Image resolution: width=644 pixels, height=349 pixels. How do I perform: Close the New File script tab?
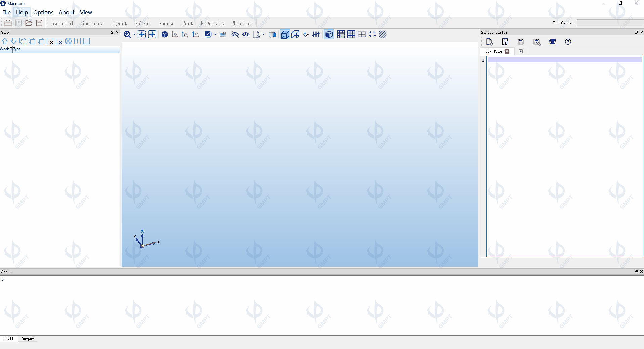click(507, 51)
